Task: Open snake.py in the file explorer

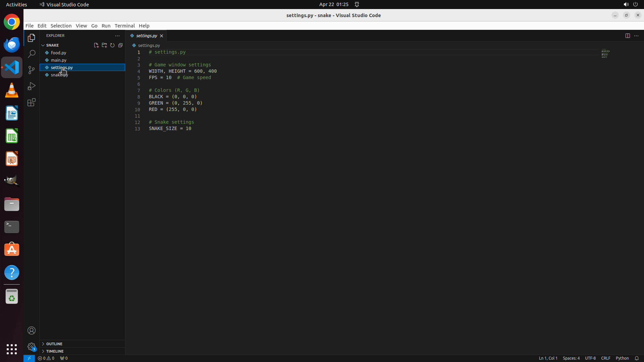Action: pyautogui.click(x=59, y=75)
